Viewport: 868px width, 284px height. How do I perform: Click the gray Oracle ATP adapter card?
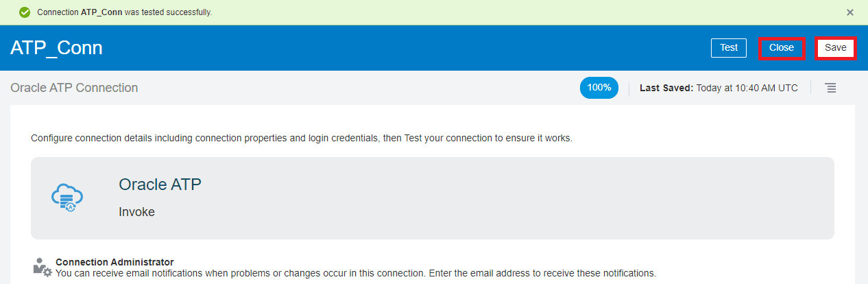(480, 198)
